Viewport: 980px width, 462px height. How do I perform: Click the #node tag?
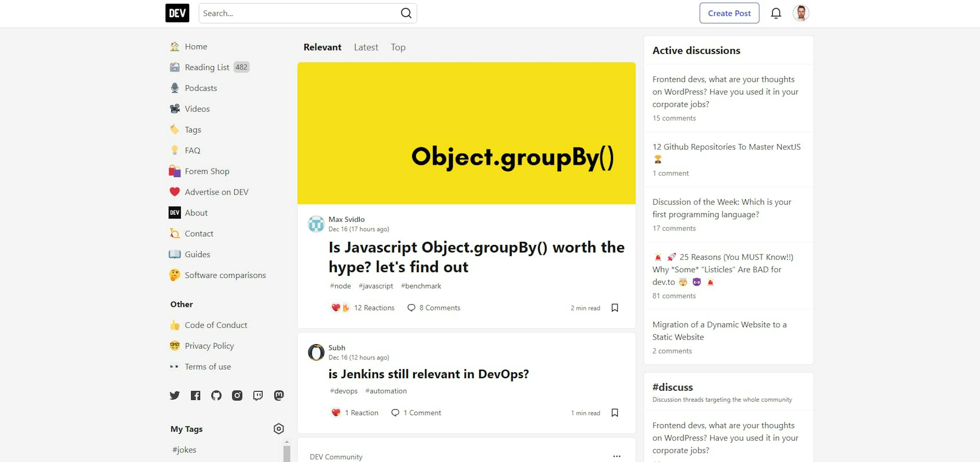pyautogui.click(x=340, y=286)
